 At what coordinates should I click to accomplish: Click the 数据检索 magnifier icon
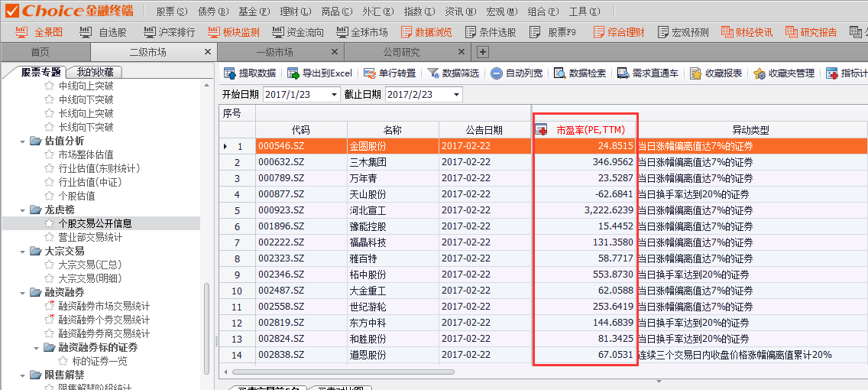pyautogui.click(x=559, y=73)
